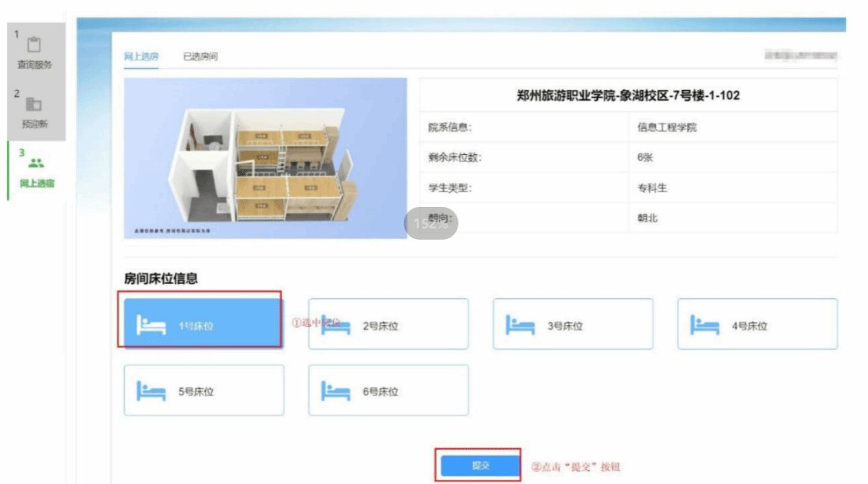868x484 pixels.
Task: Click the bed icon on 6号床位
Action: (336, 391)
